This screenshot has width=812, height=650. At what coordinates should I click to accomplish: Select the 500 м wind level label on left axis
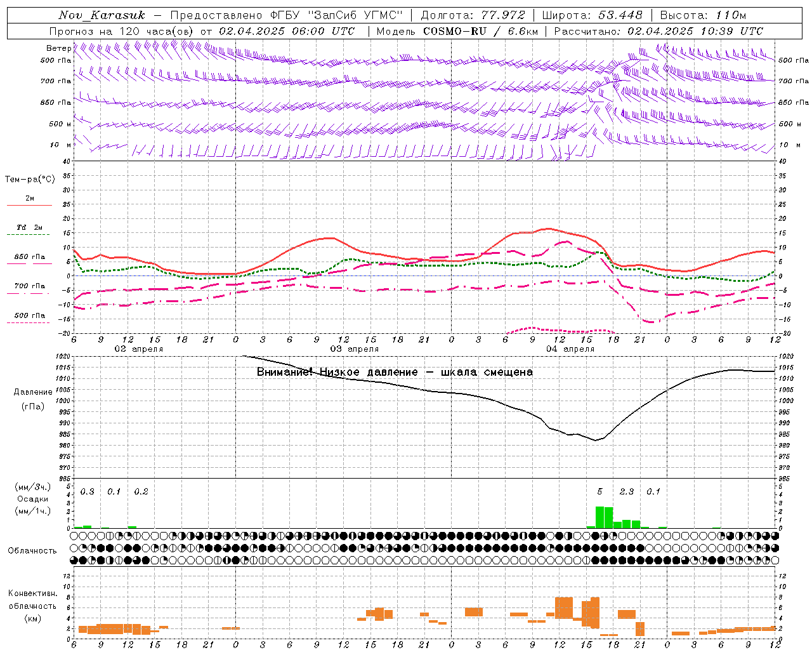(x=60, y=124)
